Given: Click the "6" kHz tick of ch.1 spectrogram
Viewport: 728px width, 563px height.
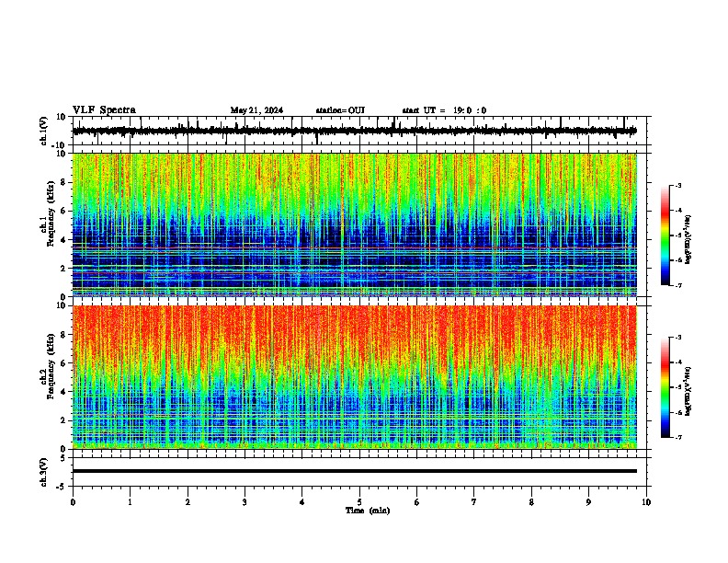Looking at the screenshot, I should (x=63, y=212).
